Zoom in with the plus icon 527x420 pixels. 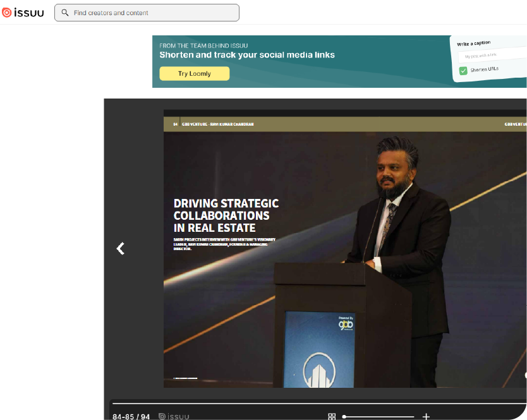426,416
